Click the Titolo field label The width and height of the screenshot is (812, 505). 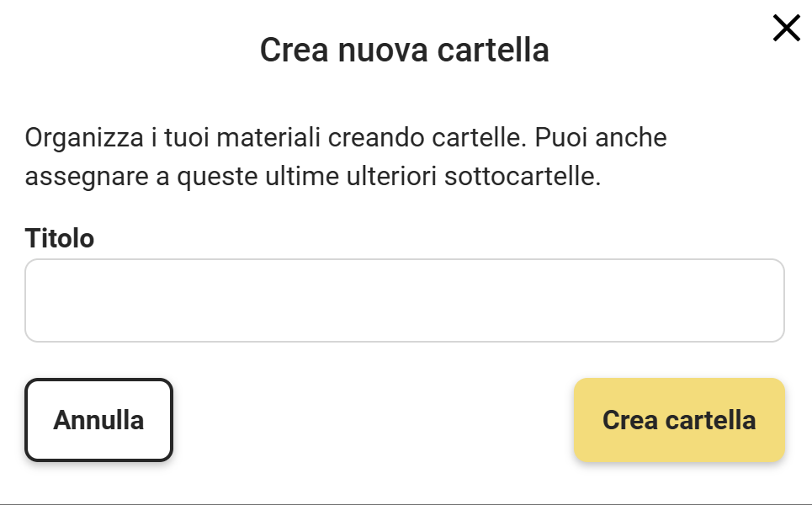pos(60,238)
